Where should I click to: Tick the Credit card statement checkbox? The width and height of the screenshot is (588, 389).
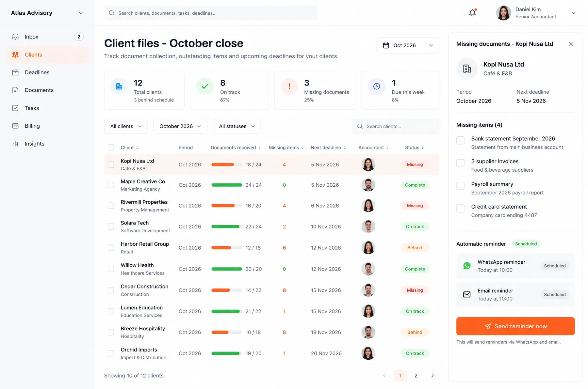click(460, 209)
